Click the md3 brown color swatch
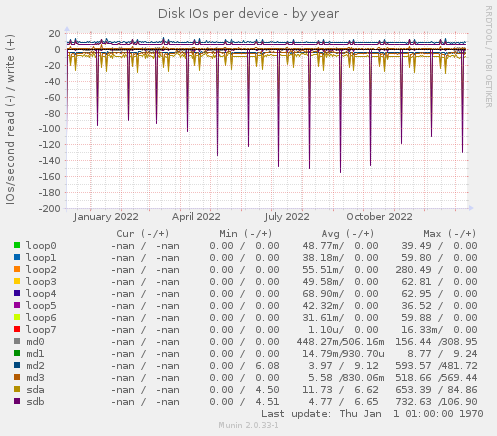The height and width of the screenshot is (436, 497). point(17,377)
